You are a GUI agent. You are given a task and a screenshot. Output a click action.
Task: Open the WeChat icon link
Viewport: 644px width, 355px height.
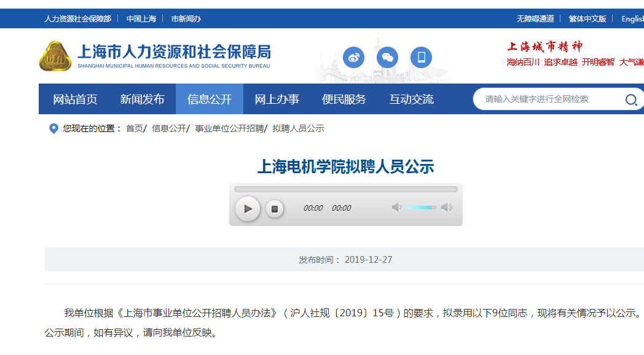(387, 58)
